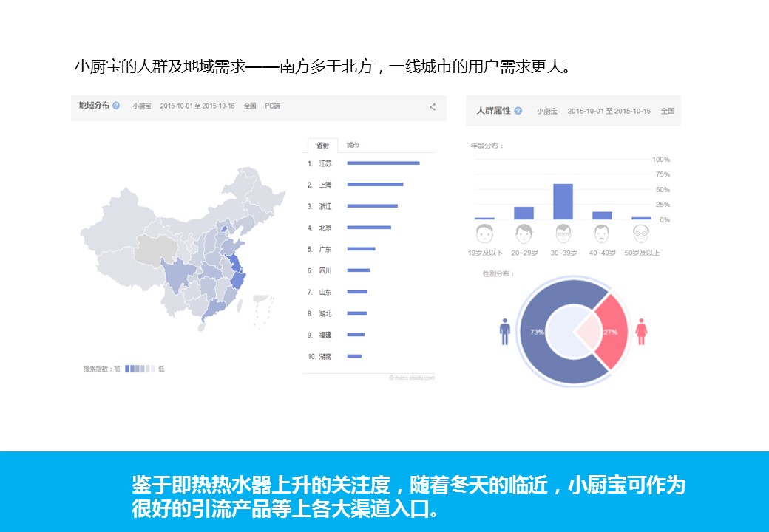The width and height of the screenshot is (769, 532).
Task: Click 小厨宝 keyword in 地域分布 header
Action: (x=142, y=106)
